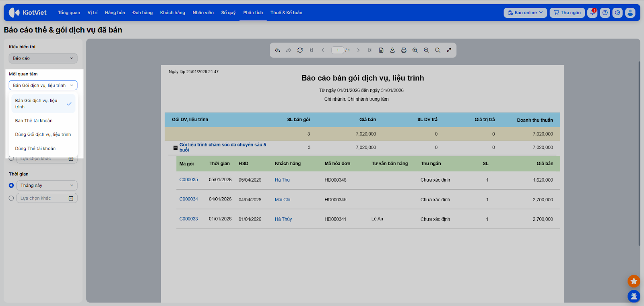
Task: Open package code C000035 link
Action: point(188,180)
